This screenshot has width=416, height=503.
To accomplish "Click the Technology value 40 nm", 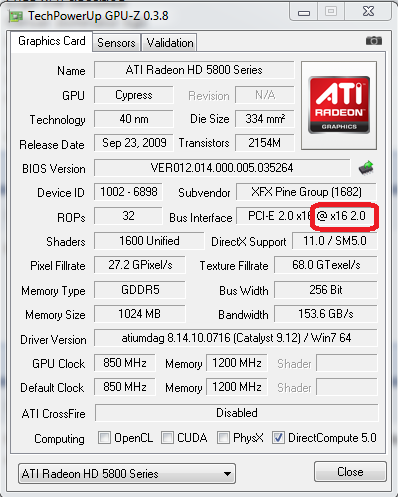I will (134, 119).
